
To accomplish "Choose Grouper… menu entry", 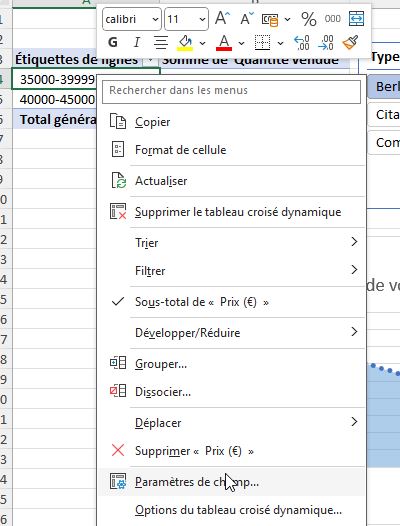I will 232,364.
